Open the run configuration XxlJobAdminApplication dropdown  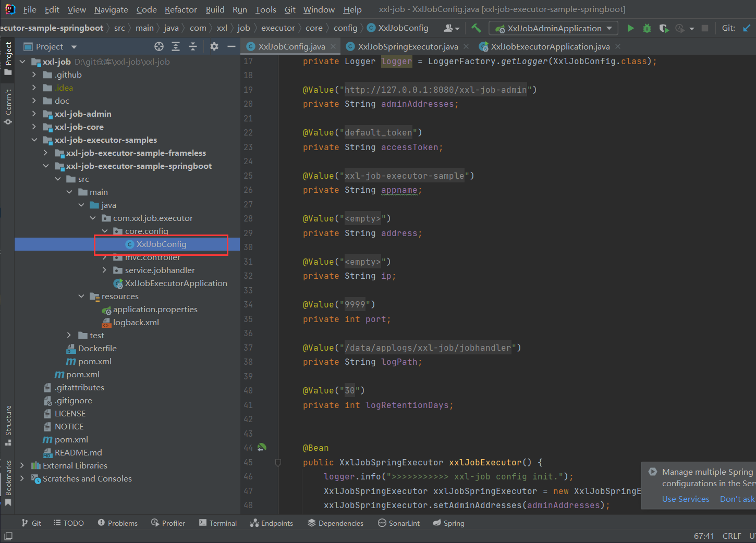(553, 28)
